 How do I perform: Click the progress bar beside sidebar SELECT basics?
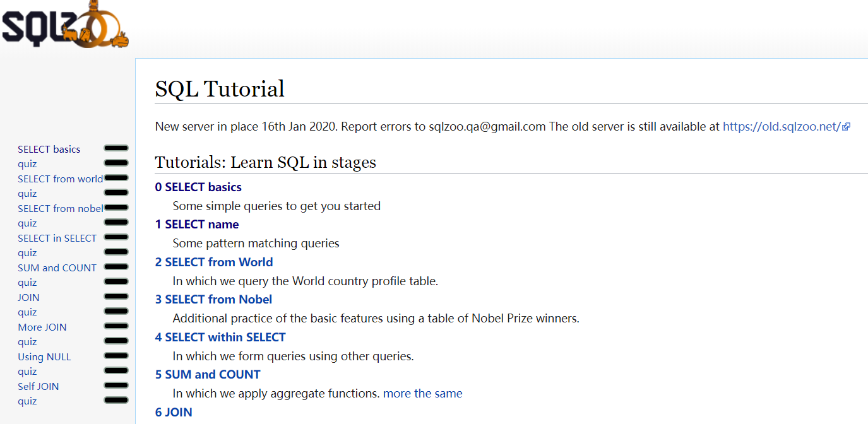point(116,148)
